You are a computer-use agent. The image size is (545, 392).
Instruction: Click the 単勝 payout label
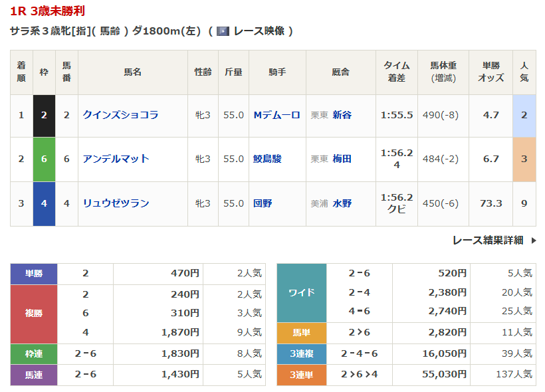(34, 273)
